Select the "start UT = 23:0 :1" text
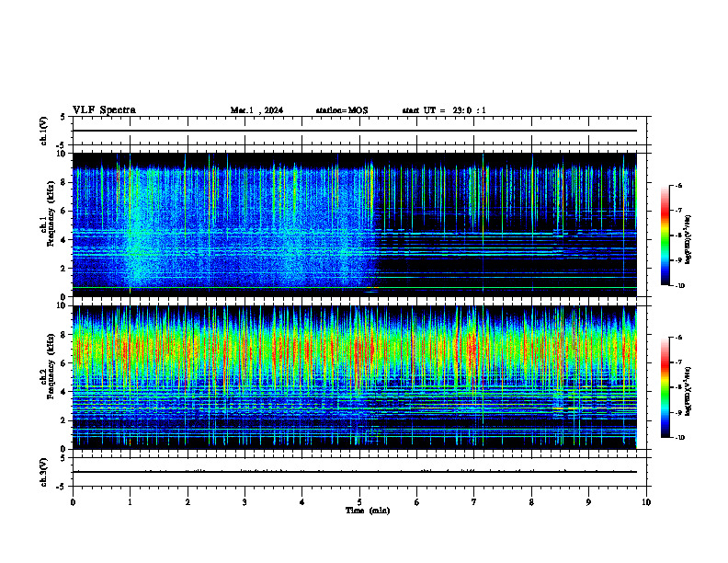 (x=444, y=110)
